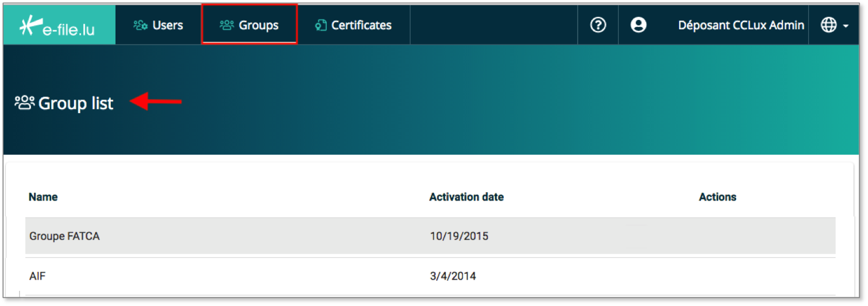This screenshot has height=306, width=868.
Task: Sort by the Name column header
Action: pos(43,197)
